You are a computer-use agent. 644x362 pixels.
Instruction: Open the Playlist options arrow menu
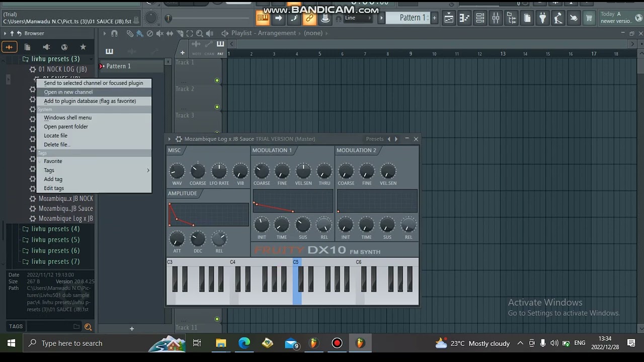tap(105, 34)
